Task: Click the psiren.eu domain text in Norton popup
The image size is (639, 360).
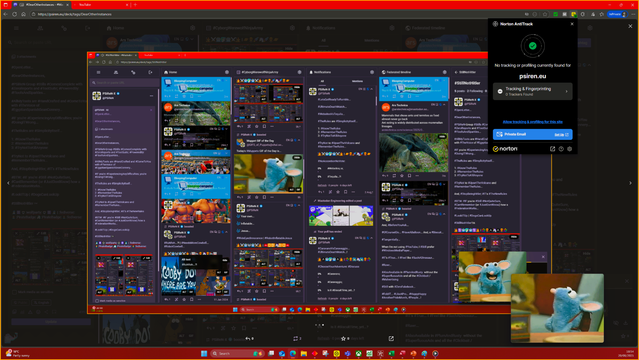Action: coord(532,76)
